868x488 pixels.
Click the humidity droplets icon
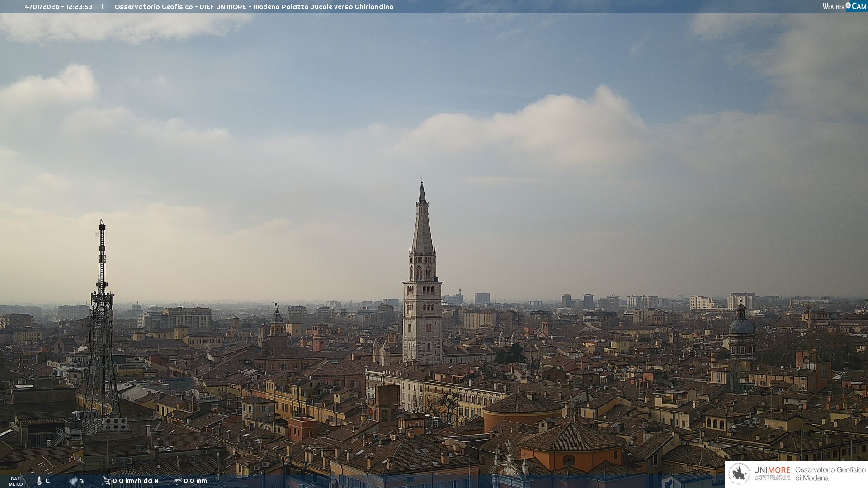[73, 481]
